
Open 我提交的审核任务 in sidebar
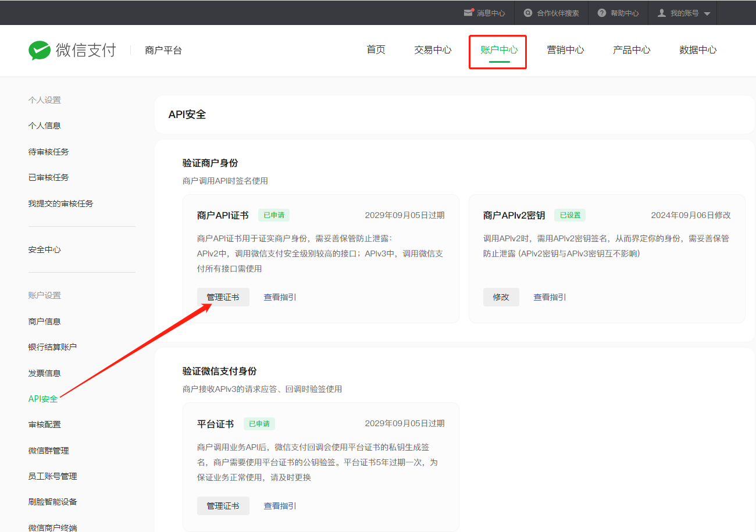tap(60, 203)
